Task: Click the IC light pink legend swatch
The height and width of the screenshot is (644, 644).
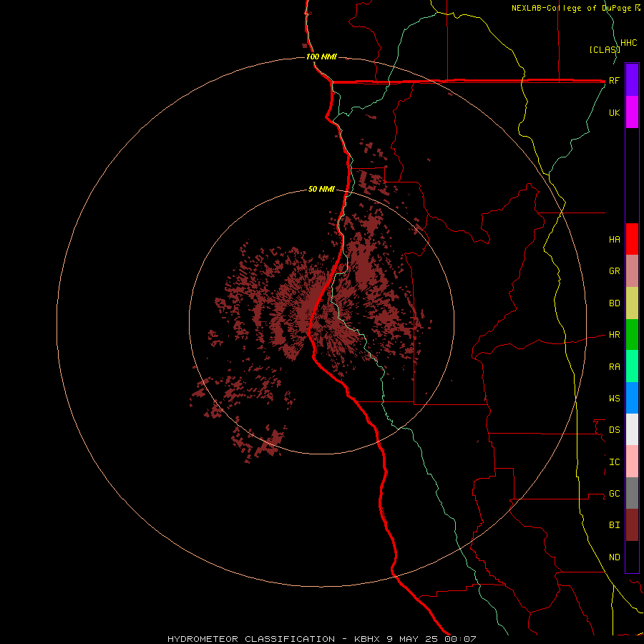Action: (x=632, y=462)
